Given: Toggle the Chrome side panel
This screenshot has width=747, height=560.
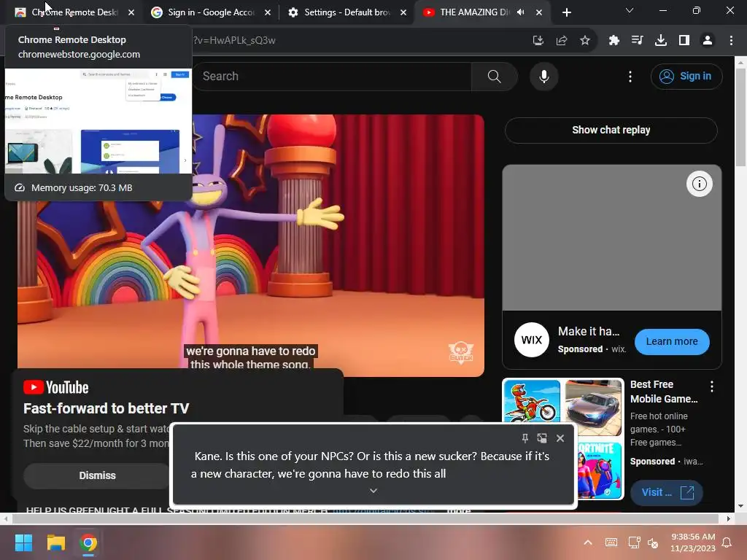Looking at the screenshot, I should (684, 41).
